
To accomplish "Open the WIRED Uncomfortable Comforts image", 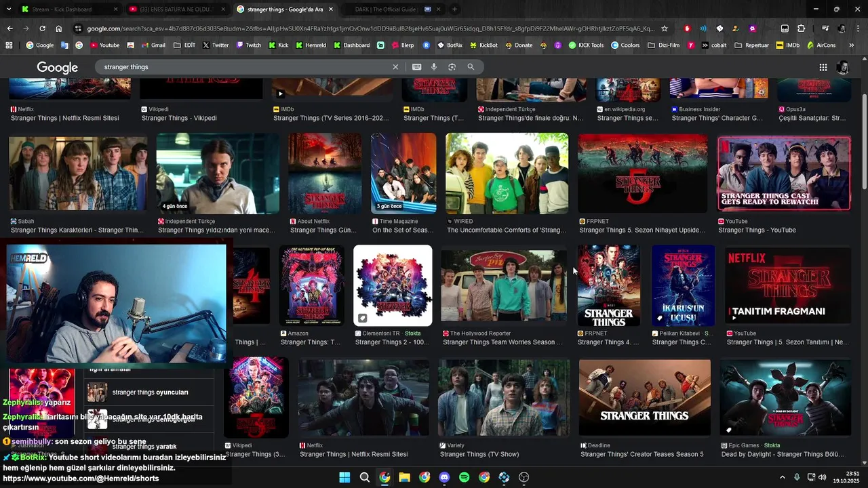I will 507,174.
